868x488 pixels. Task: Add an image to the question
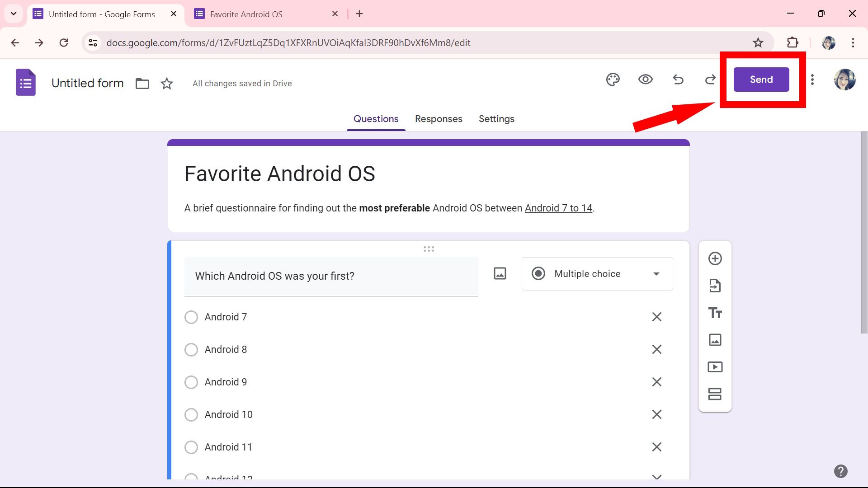(x=499, y=273)
